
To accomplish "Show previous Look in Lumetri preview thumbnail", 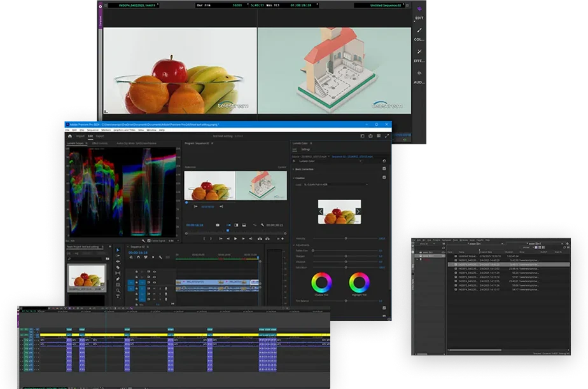I will (321, 212).
